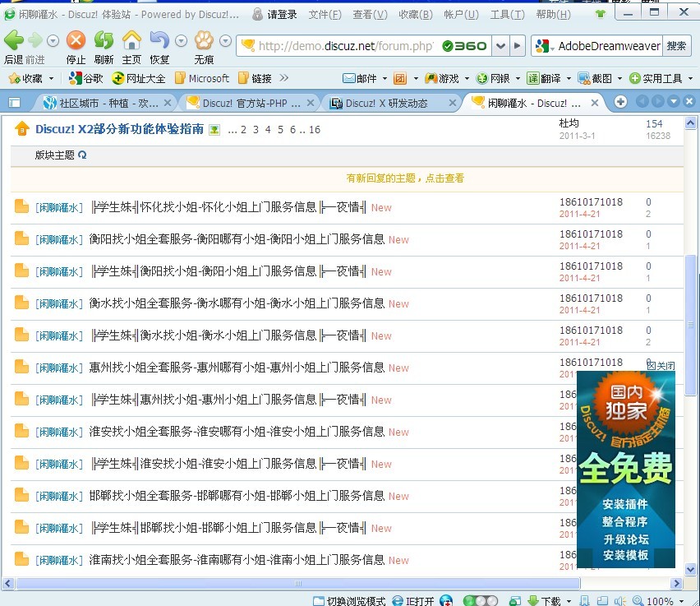
Task: Expand the 游戏 dropdown arrow
Action: 467,79
